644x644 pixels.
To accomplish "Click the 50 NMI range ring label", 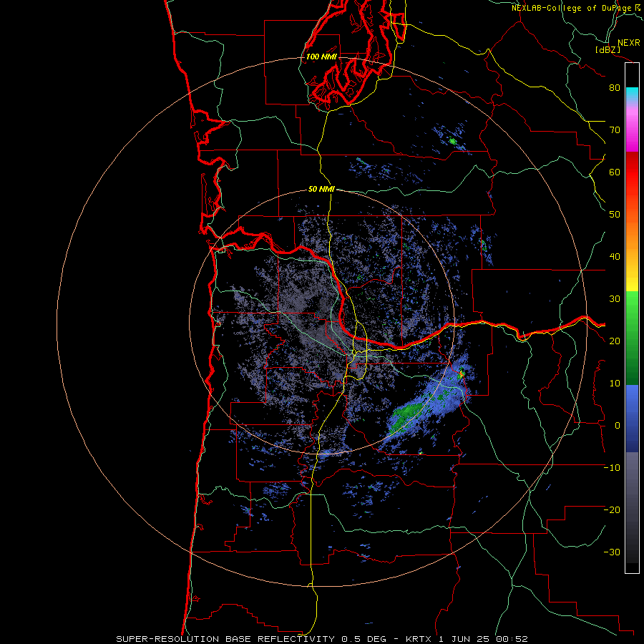I will pyautogui.click(x=321, y=190).
